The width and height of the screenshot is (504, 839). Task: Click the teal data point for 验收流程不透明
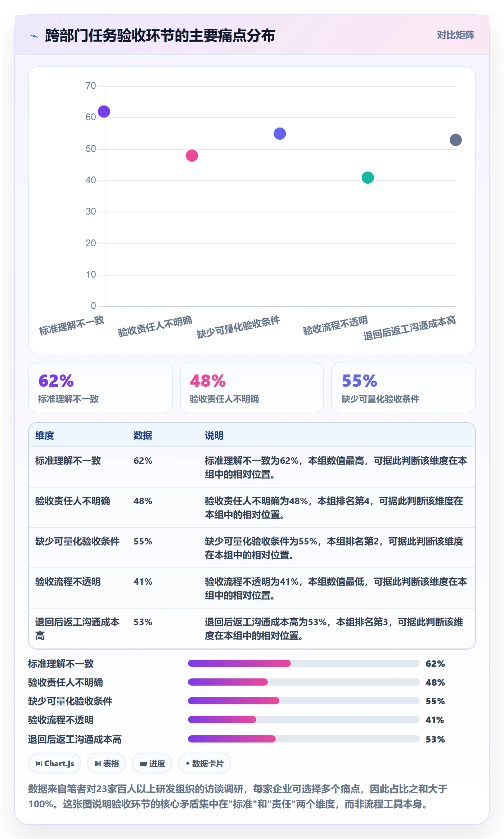click(368, 178)
